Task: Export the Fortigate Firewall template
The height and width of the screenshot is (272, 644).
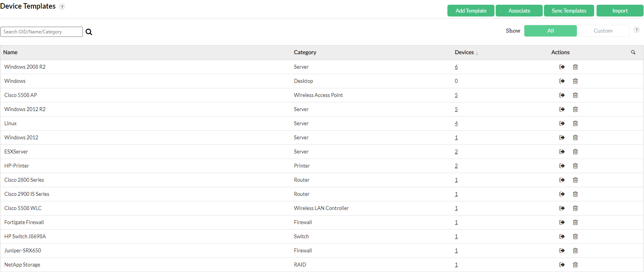Action: point(562,222)
